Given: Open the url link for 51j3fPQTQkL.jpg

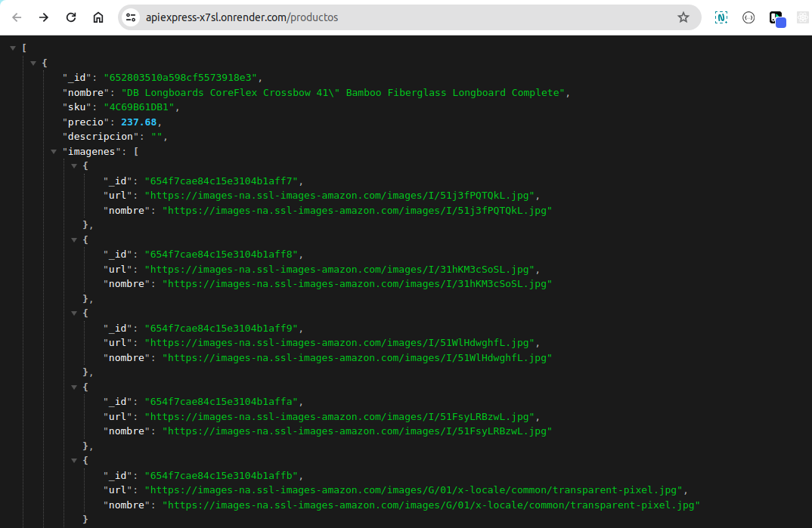Looking at the screenshot, I should tap(339, 196).
